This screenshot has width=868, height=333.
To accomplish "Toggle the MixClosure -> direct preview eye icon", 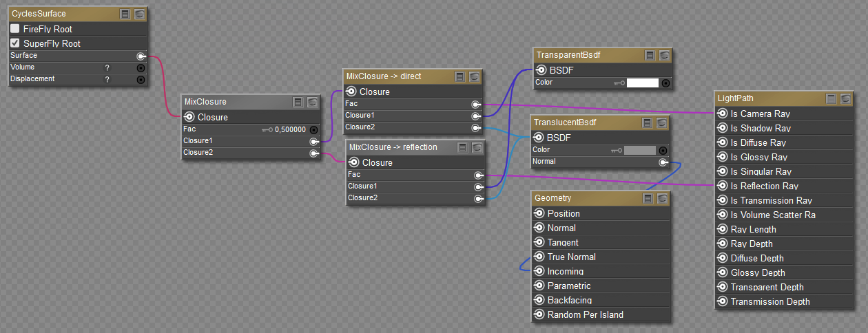I will pos(475,76).
